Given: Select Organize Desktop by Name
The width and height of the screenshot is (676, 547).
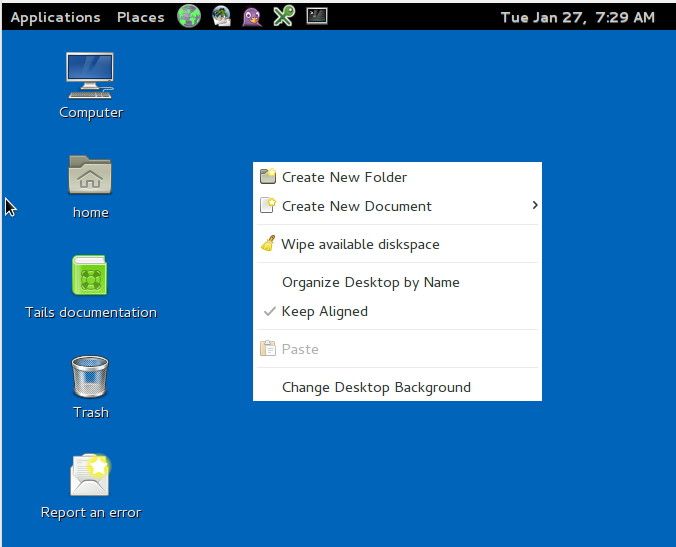Looking at the screenshot, I should coord(397,282).
